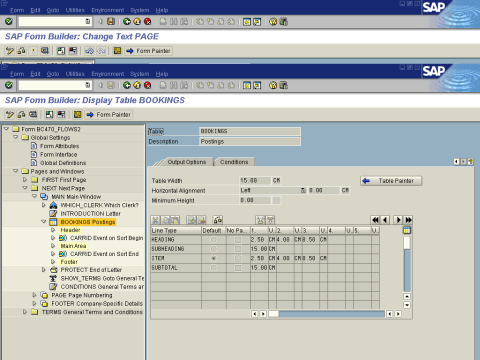This screenshot has height=360, width=480.
Task: Select the Default radio button for HEADING
Action: coord(214,240)
